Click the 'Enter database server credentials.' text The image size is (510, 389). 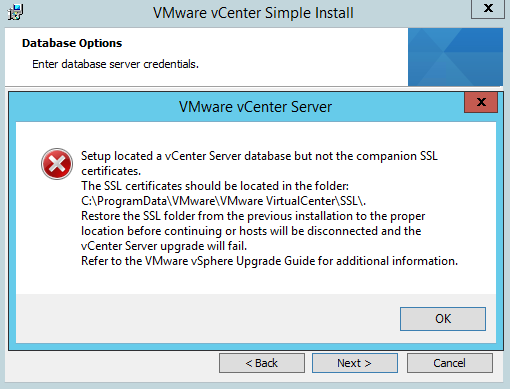pyautogui.click(x=115, y=64)
